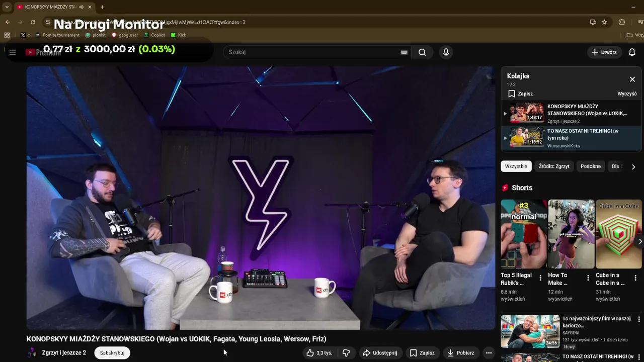Play TO NASZ OSTATNI TRENING queue item
The width and height of the screenshot is (644, 362).
[x=571, y=138]
